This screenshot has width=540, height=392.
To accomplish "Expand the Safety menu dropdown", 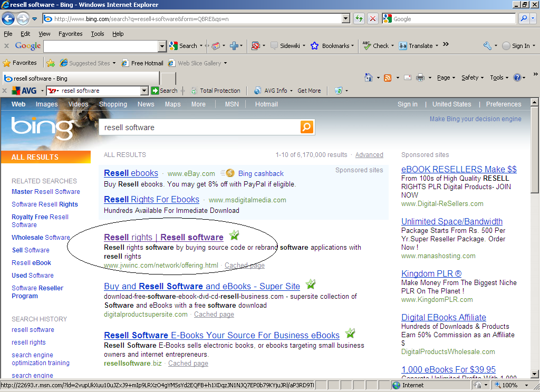I will (472, 77).
